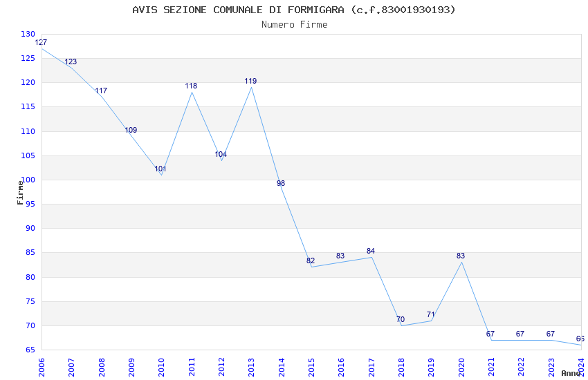Viewport: 588px width, 380px height.
Task: Click year 2021 on the x-axis
Action: point(492,368)
